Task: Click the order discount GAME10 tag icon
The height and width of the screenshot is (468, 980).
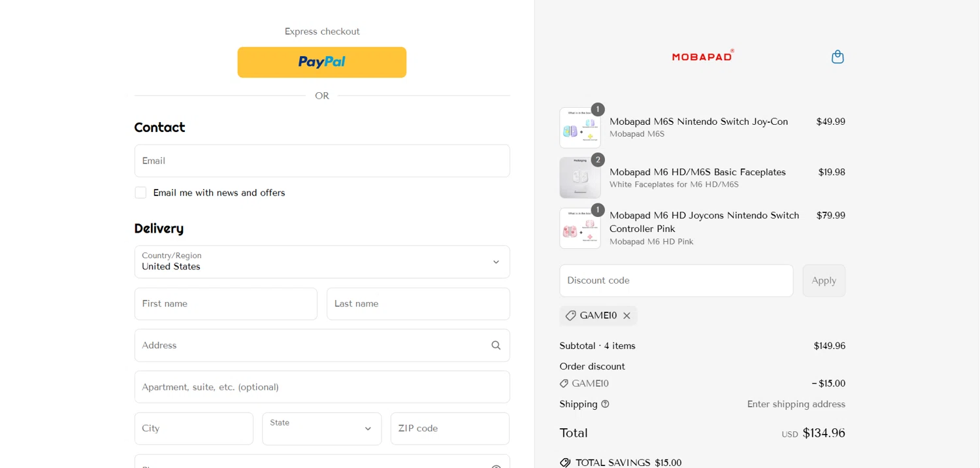Action: click(x=564, y=384)
